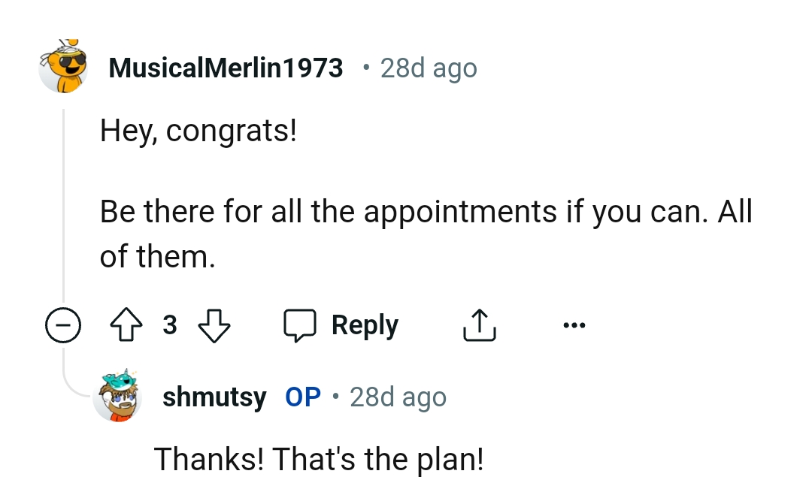
Task: Collapse MusicalMerlin1973's comment thread
Action: pyautogui.click(x=64, y=324)
